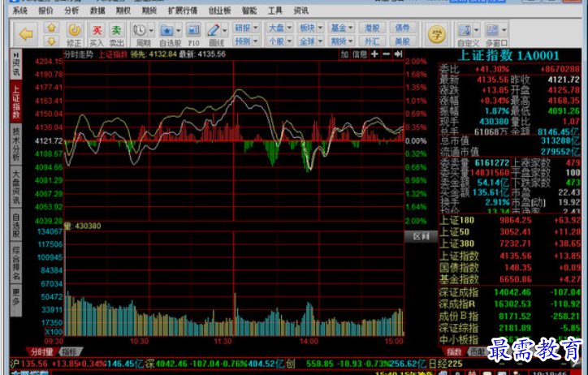Click the minus zoom icon above the chart
Image resolution: width=588 pixels, height=375 pixels.
[x=387, y=54]
